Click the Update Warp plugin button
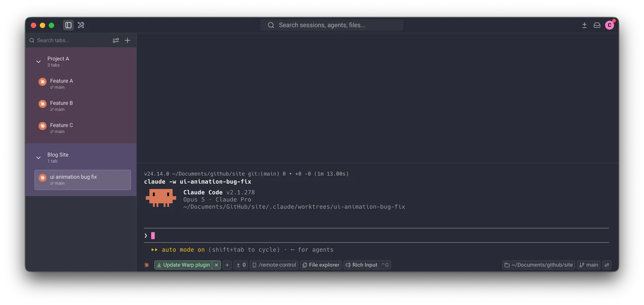This screenshot has width=644, height=305. pyautogui.click(x=184, y=265)
